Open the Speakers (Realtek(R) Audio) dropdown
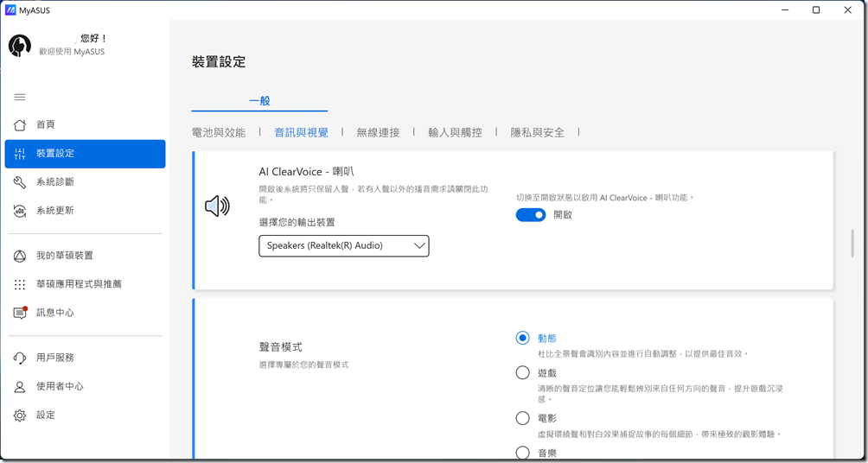The image size is (868, 463). [x=344, y=246]
